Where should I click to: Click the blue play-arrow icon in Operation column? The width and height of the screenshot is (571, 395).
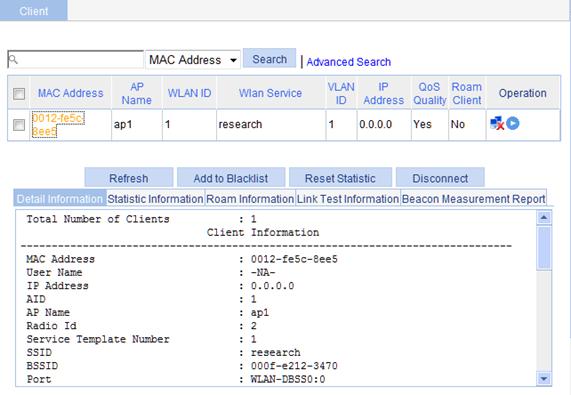513,123
